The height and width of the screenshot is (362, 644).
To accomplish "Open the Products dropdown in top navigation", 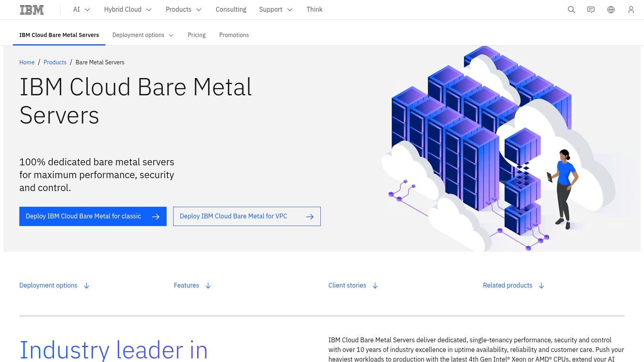I will click(x=183, y=10).
